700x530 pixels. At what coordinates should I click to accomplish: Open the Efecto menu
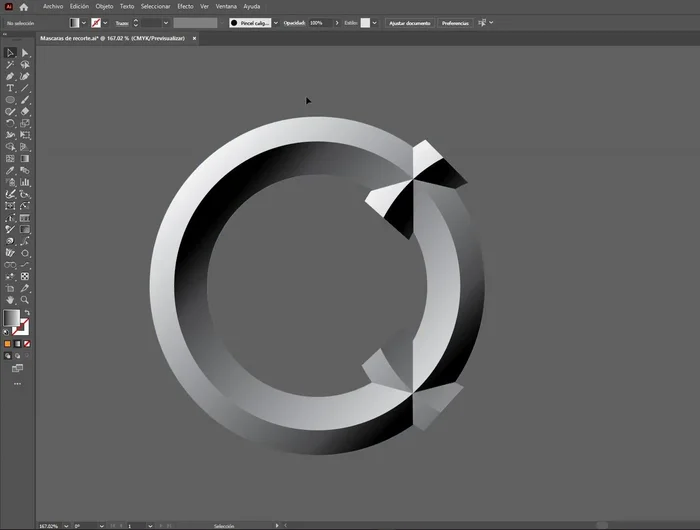tap(185, 6)
